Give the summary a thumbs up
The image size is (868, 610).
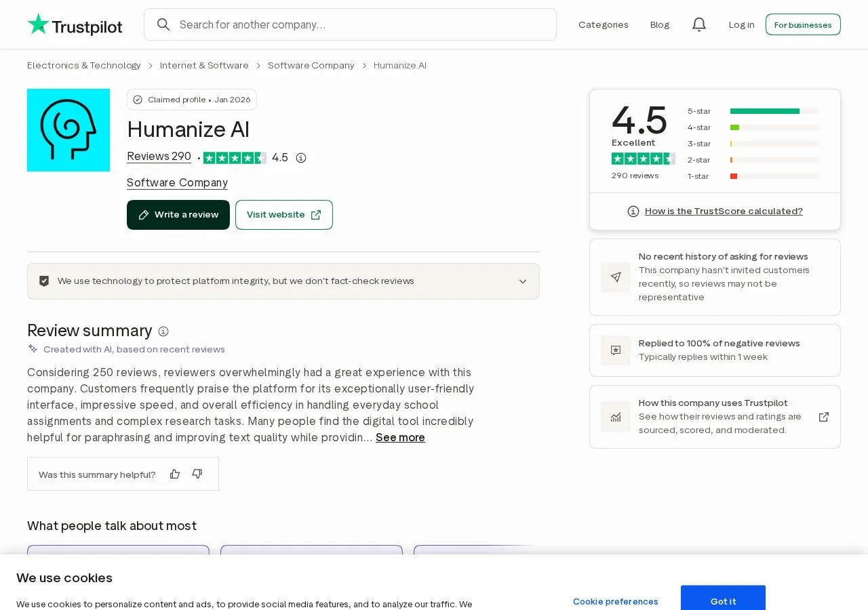pos(175,474)
